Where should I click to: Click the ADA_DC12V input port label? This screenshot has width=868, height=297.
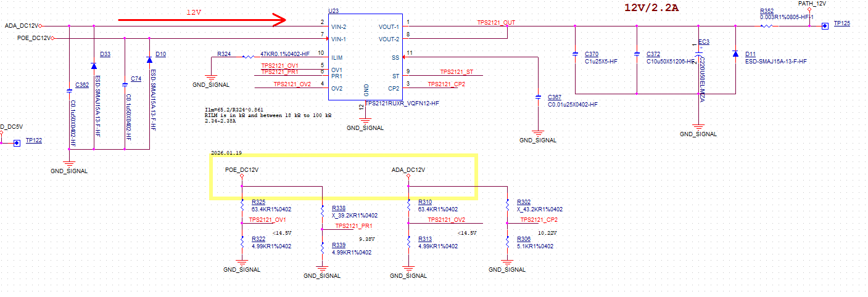[x=20, y=26]
